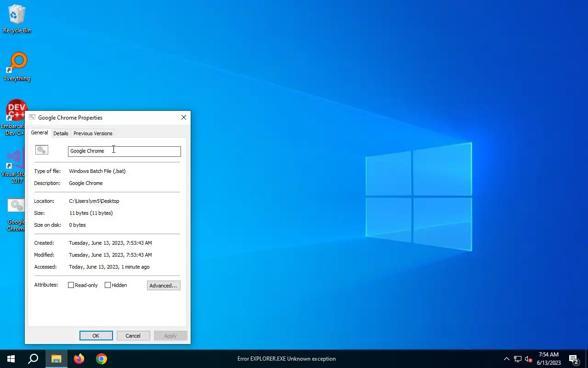Open the Recycle Bin desktop icon
Screen dimensions: 588x368
(x=17, y=19)
